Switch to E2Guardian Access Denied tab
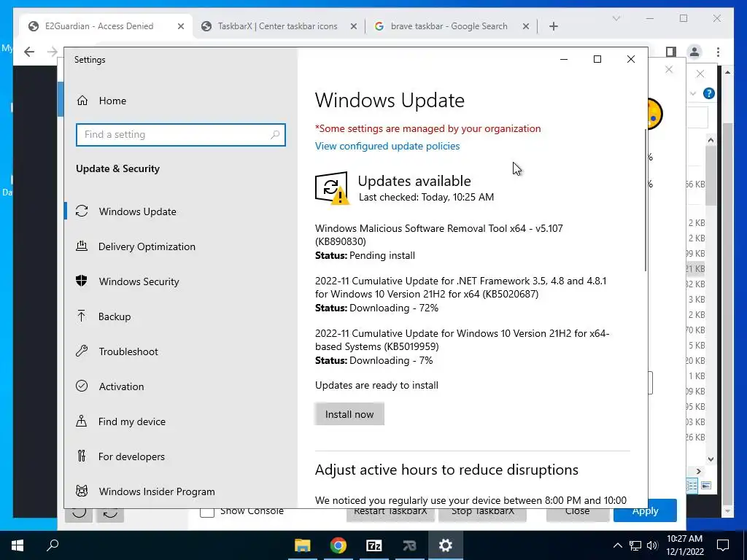 pos(99,26)
